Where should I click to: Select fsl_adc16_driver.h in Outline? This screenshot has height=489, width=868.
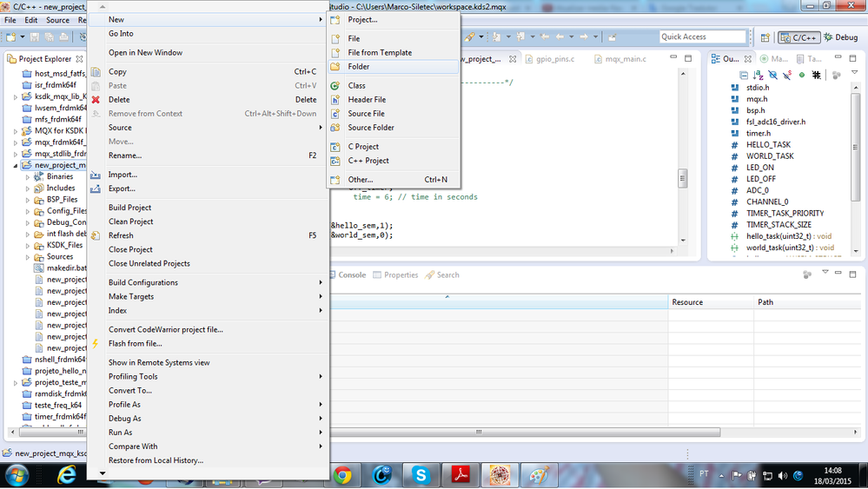[x=776, y=122]
